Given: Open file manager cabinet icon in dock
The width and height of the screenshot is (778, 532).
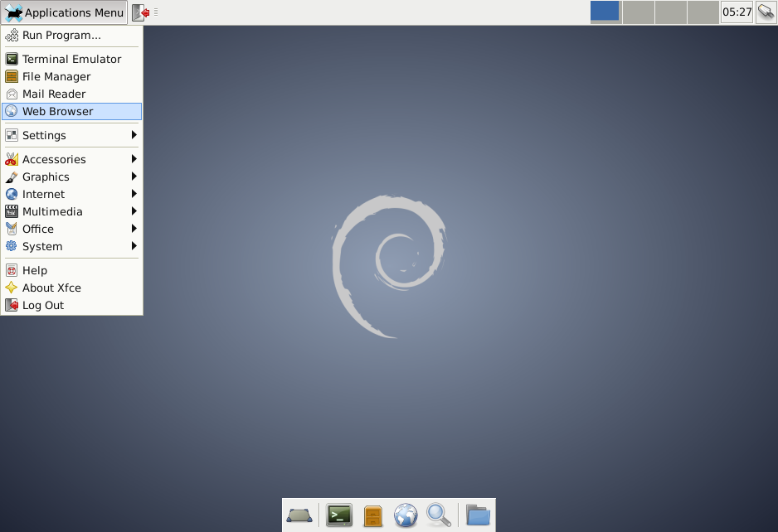Looking at the screenshot, I should tap(372, 515).
